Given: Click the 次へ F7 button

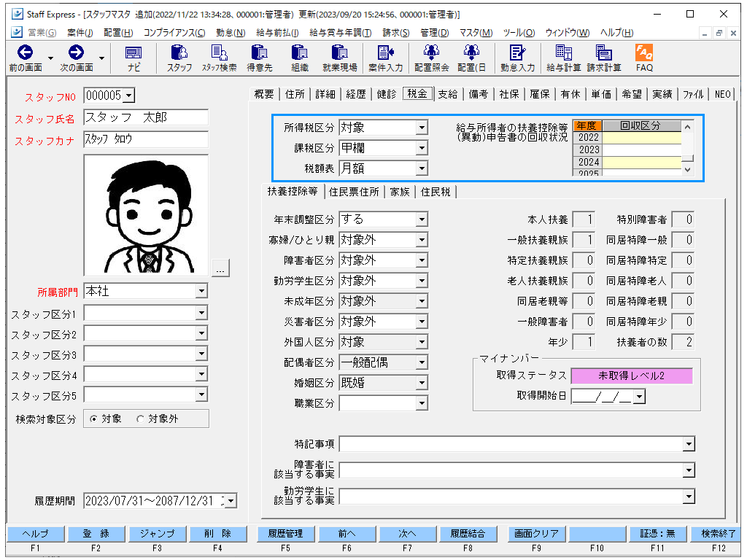Looking at the screenshot, I should (x=407, y=534).
